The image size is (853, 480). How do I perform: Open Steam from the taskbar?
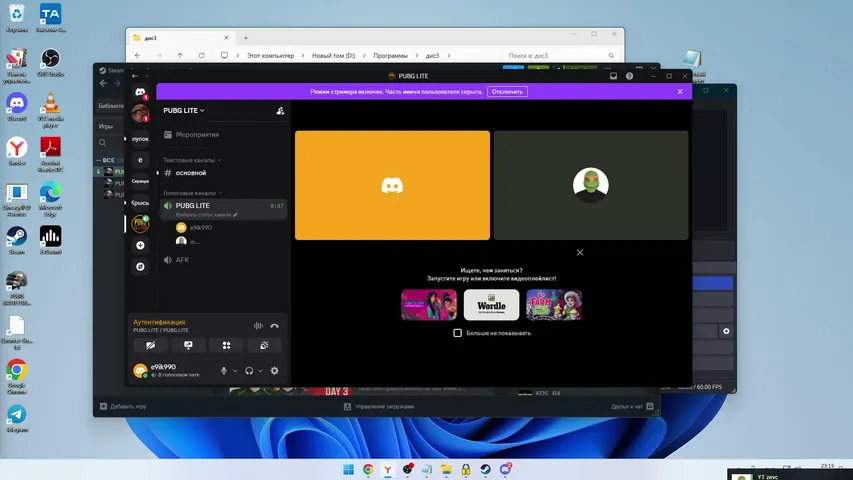(485, 469)
